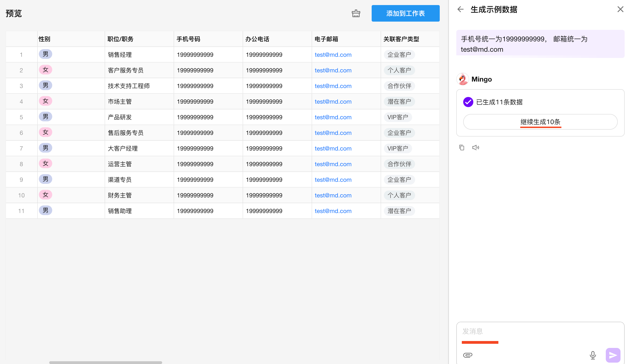Close the generate sample data panel
The image size is (632, 364).
(x=620, y=9)
